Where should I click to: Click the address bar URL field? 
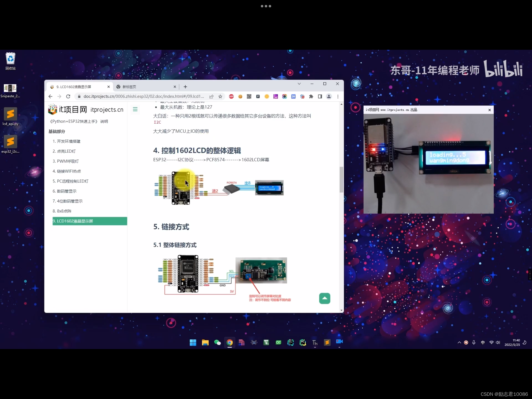point(144,97)
